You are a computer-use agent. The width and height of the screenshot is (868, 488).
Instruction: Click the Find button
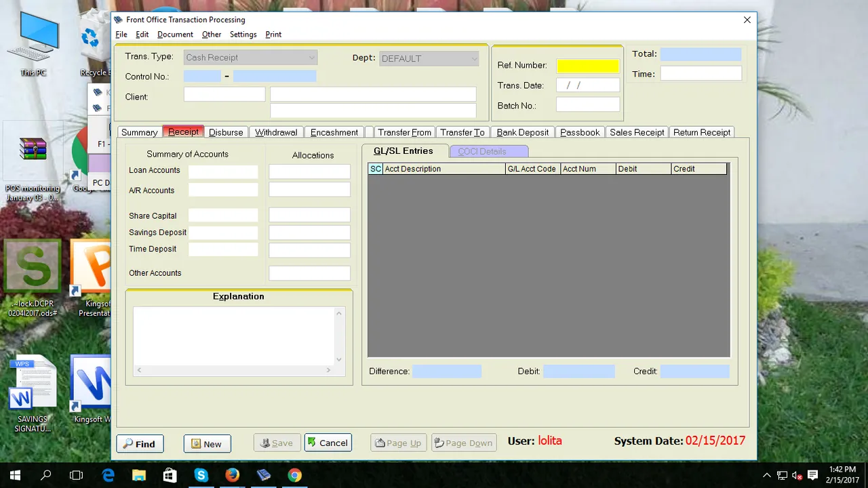[140, 444]
